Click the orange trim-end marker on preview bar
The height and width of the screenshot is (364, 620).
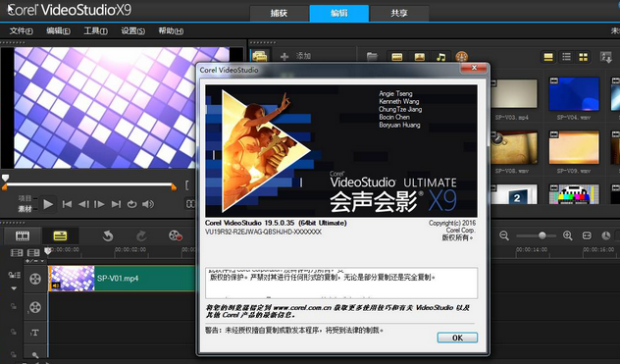coord(174,186)
